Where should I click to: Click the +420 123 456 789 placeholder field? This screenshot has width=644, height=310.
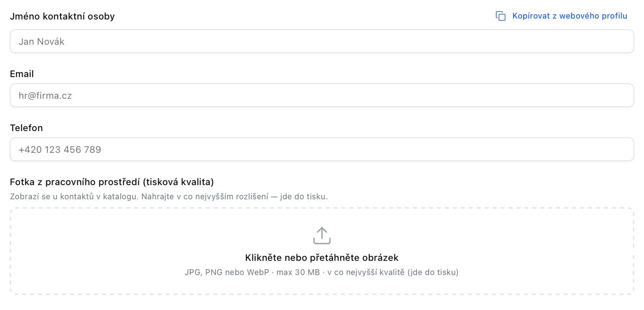pyautogui.click(x=322, y=149)
